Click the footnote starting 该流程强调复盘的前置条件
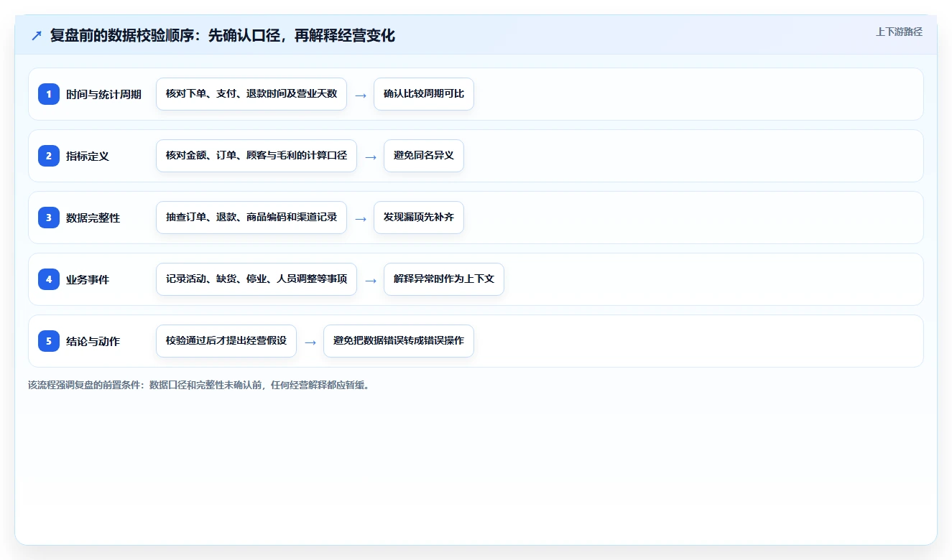Viewport: 952px width, 560px height. pyautogui.click(x=200, y=385)
